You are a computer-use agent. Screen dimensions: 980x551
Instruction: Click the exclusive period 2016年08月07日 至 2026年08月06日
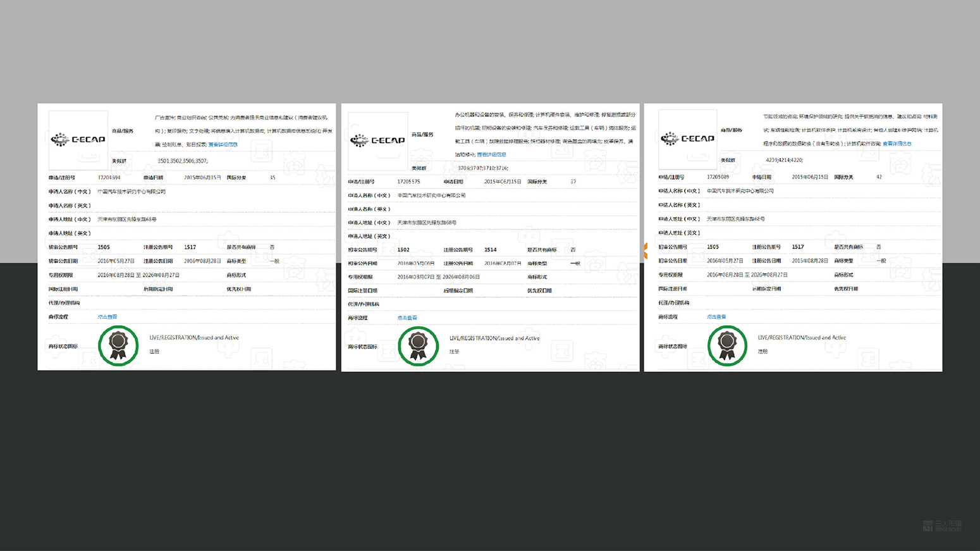tap(439, 277)
